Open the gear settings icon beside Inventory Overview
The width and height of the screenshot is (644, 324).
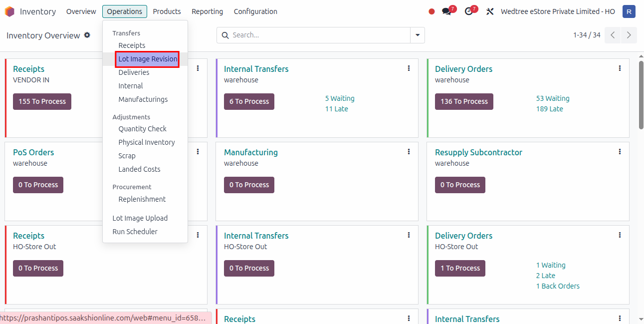[87, 35]
